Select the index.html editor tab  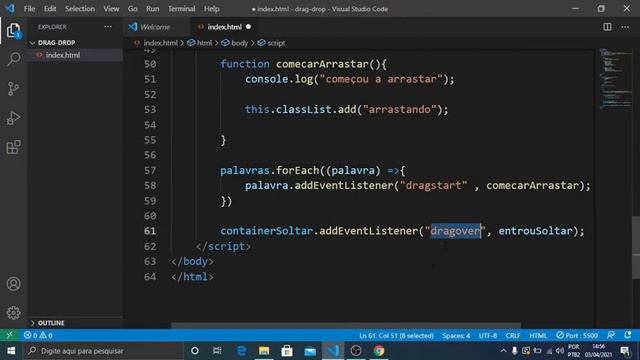224,27
